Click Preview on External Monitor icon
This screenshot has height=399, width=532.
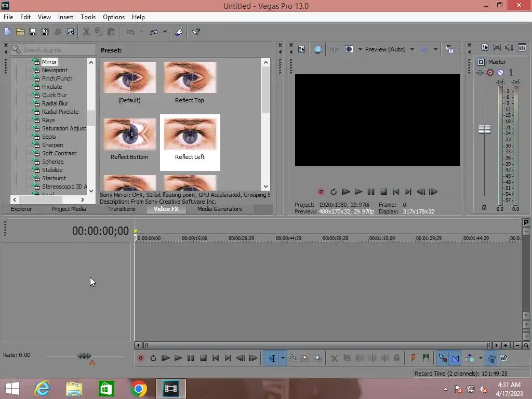[318, 49]
